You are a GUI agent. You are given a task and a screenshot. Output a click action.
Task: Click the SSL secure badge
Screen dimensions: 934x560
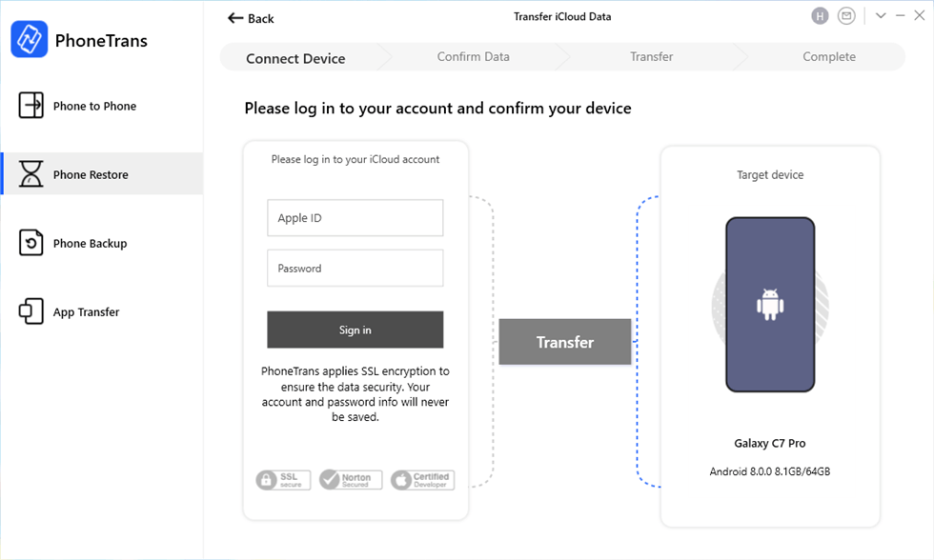[284, 480]
